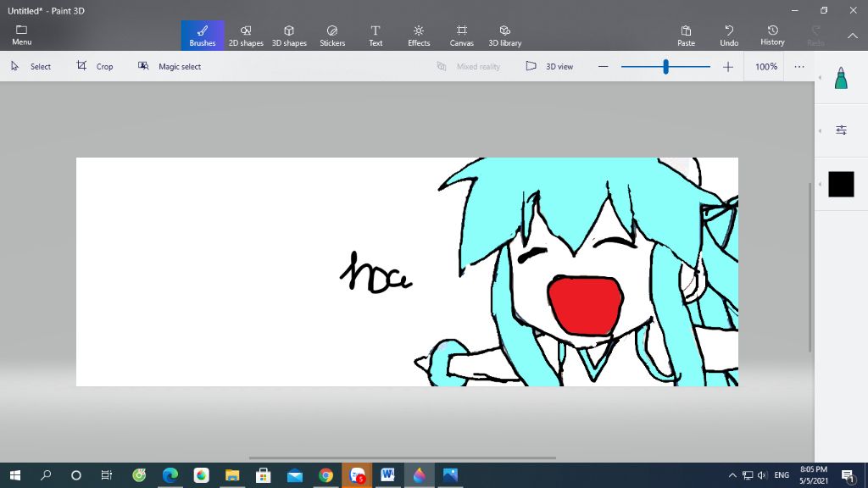Select the Crop tool
The width and height of the screenshot is (868, 488).
tap(96, 65)
